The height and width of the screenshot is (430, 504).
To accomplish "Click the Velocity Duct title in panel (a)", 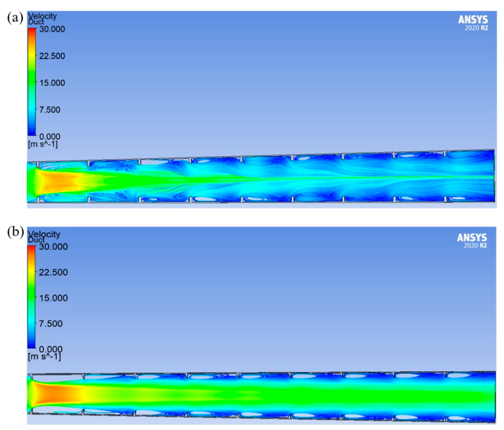I will [x=42, y=19].
